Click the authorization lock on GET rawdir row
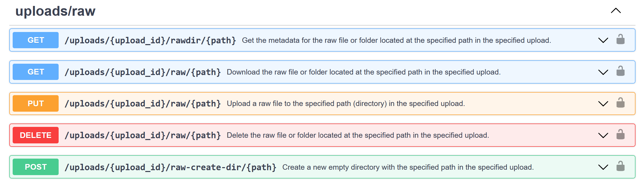Viewport: 644px width, 188px height. pos(620,39)
